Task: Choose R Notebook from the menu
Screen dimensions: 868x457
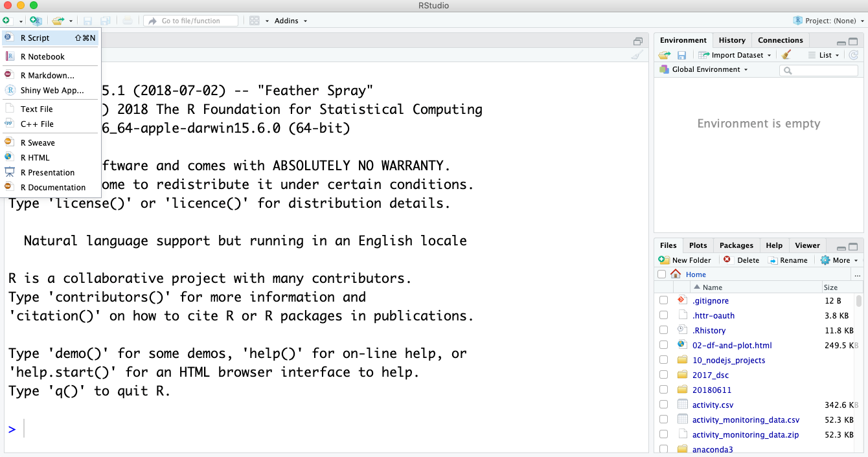Action: (x=51, y=56)
